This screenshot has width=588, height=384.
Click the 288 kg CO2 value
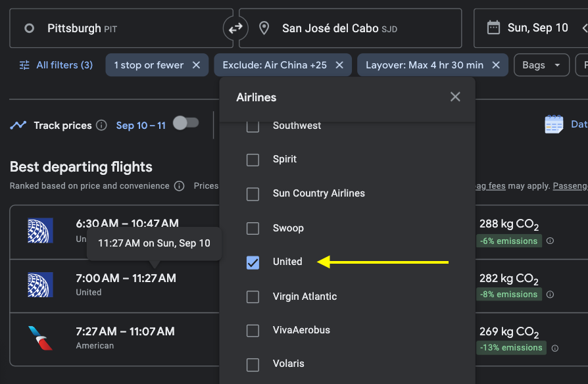tap(509, 225)
